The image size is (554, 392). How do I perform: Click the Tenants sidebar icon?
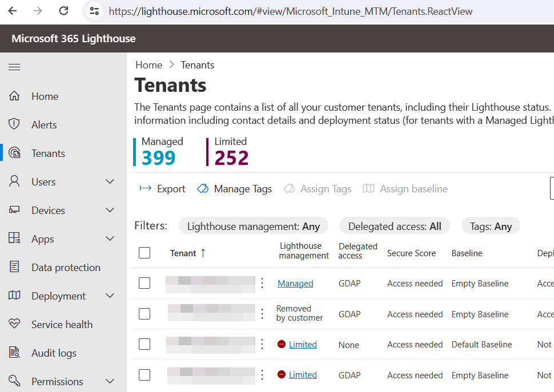(x=14, y=153)
